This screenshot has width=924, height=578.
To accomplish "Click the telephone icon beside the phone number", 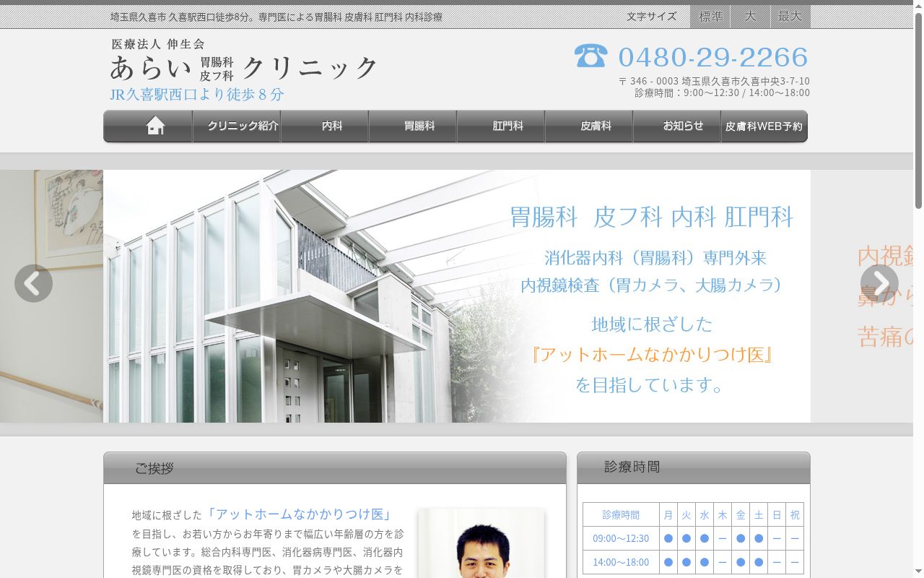I will (591, 56).
